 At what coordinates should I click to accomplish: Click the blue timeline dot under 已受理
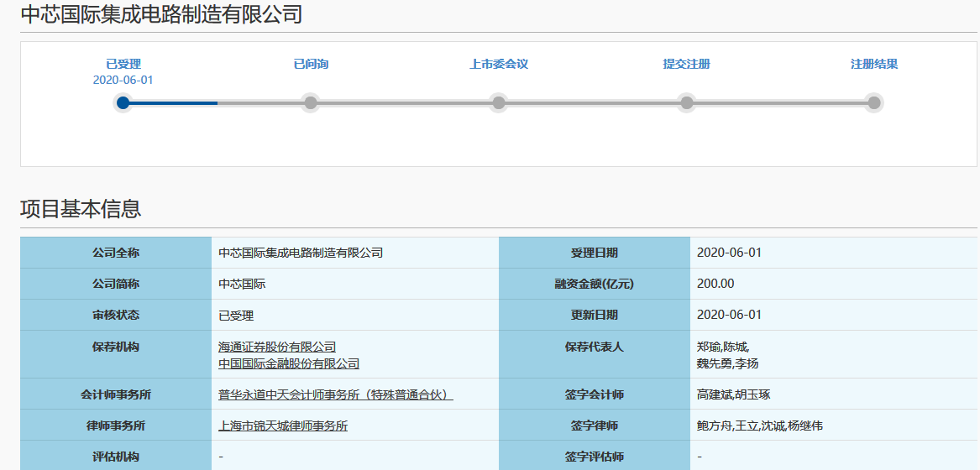pos(123,102)
